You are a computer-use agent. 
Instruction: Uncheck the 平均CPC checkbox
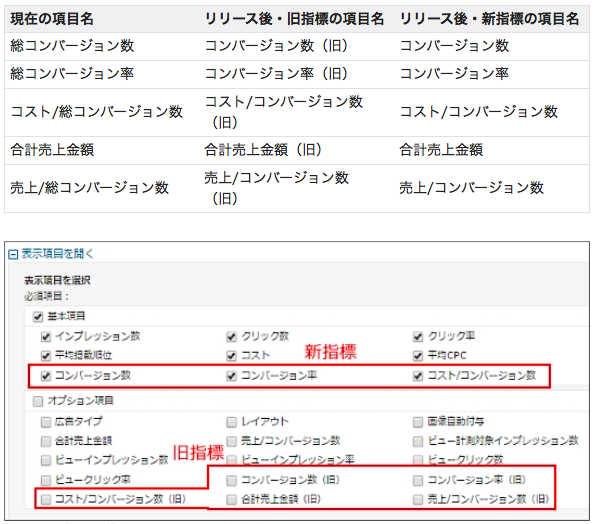(x=418, y=356)
